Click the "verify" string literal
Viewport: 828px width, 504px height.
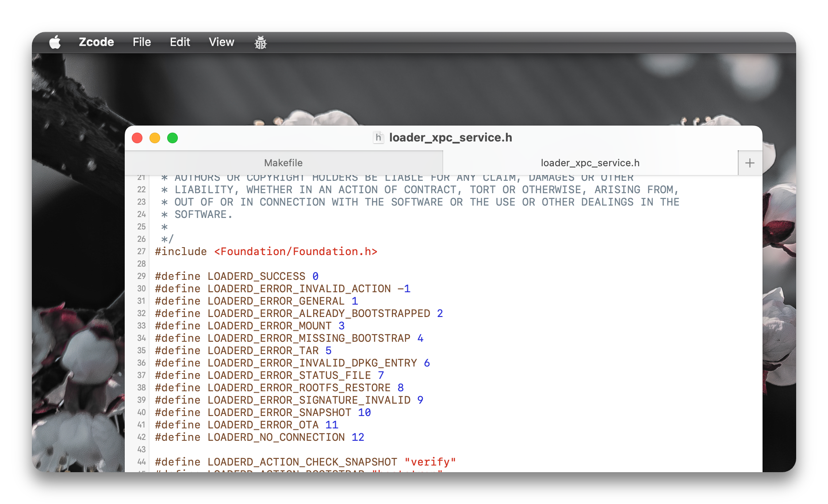coord(430,462)
